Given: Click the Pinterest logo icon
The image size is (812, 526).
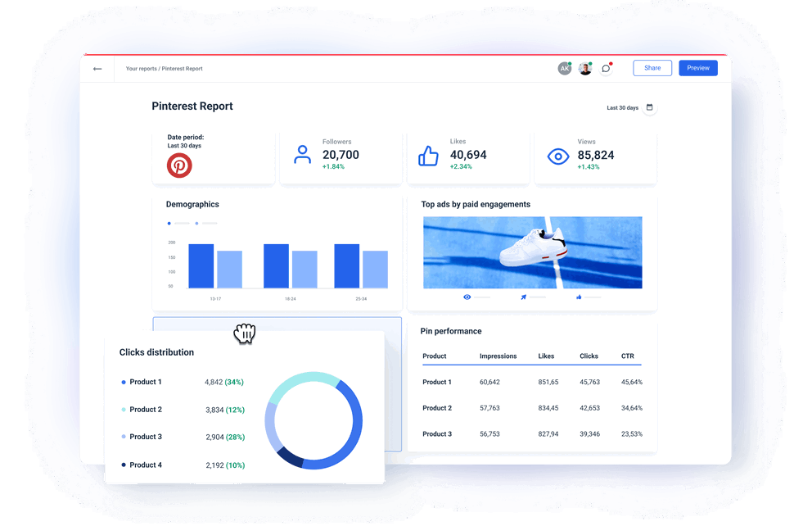Looking at the screenshot, I should click(179, 166).
